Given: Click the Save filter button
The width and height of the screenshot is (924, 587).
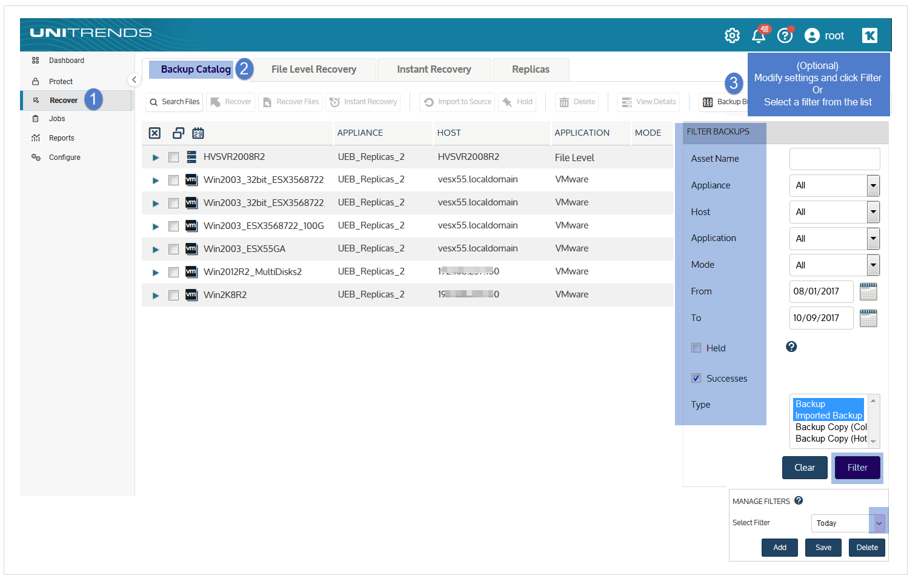Looking at the screenshot, I should (823, 548).
